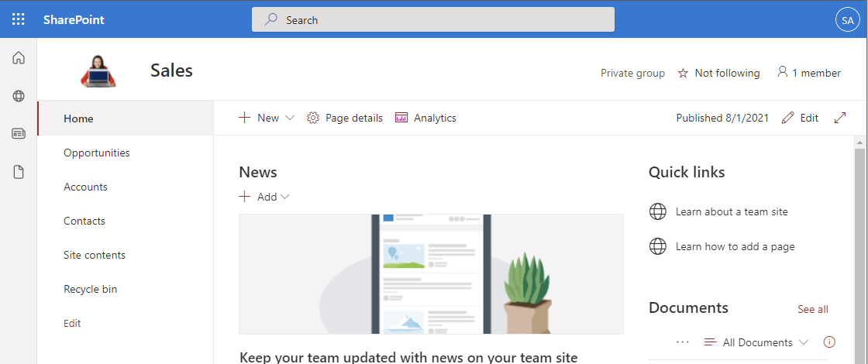Open My files page icon

coord(19,172)
